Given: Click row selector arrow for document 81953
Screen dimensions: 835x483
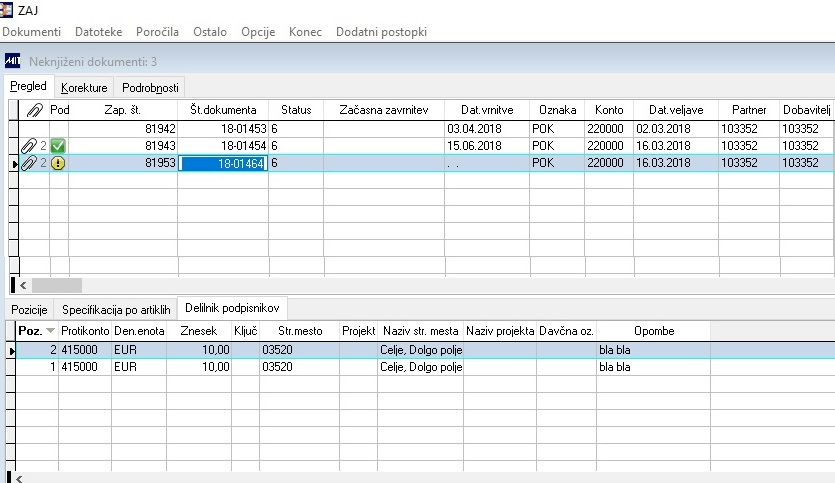Looking at the screenshot, I should click(x=14, y=163).
